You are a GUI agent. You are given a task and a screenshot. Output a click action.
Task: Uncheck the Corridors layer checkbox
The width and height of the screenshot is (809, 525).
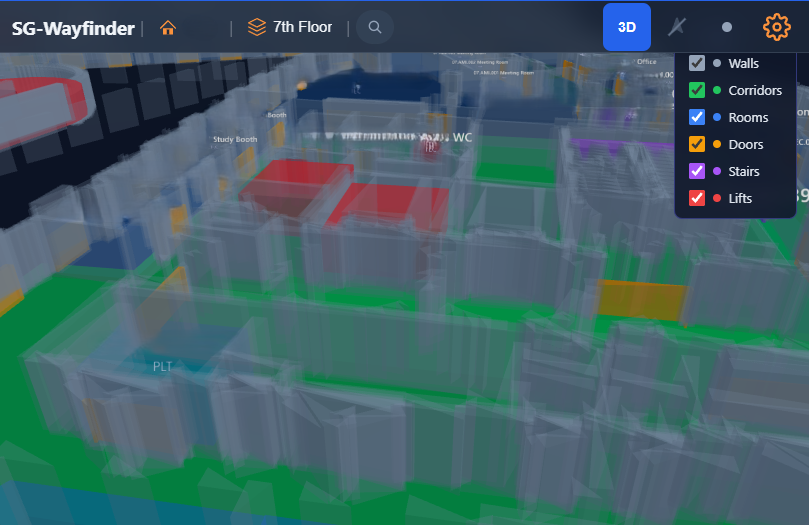697,90
